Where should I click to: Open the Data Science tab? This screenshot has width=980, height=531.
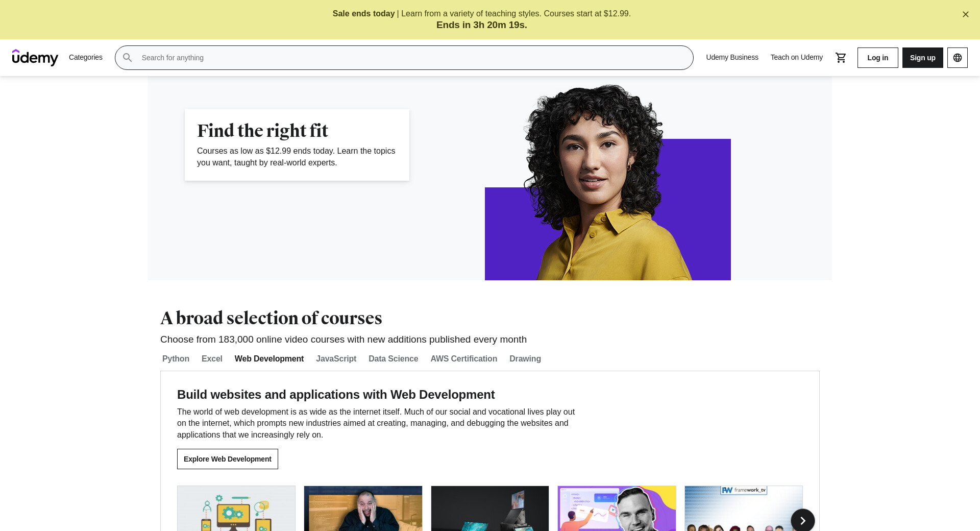[393, 358]
